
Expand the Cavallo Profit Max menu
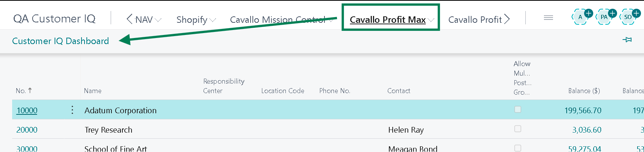[391, 20]
